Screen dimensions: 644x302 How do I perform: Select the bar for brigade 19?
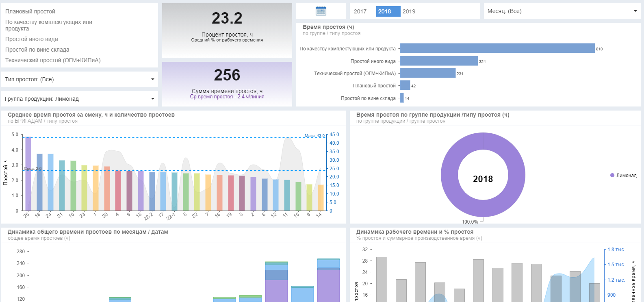[231, 193]
